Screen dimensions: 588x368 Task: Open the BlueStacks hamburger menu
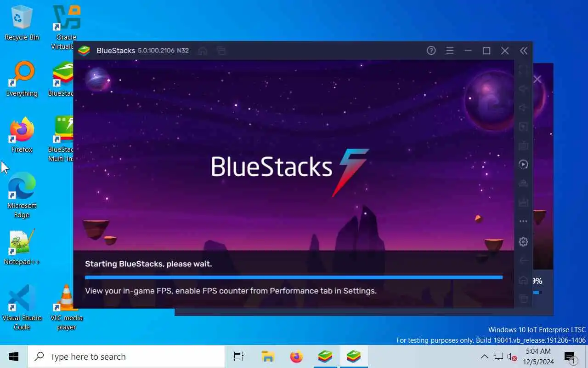pos(450,51)
